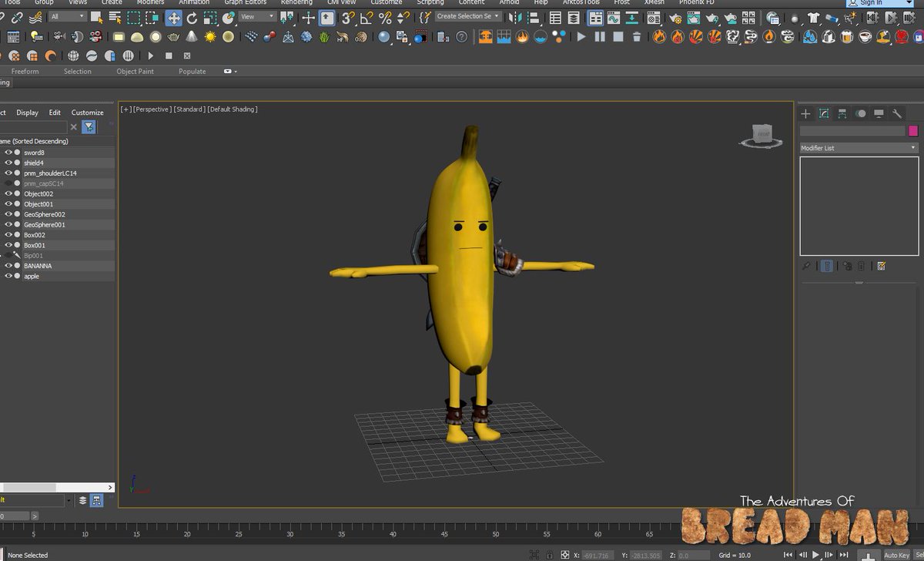Click the viewport [Perspective] label
The width and height of the screenshot is (924, 561).
coord(151,109)
